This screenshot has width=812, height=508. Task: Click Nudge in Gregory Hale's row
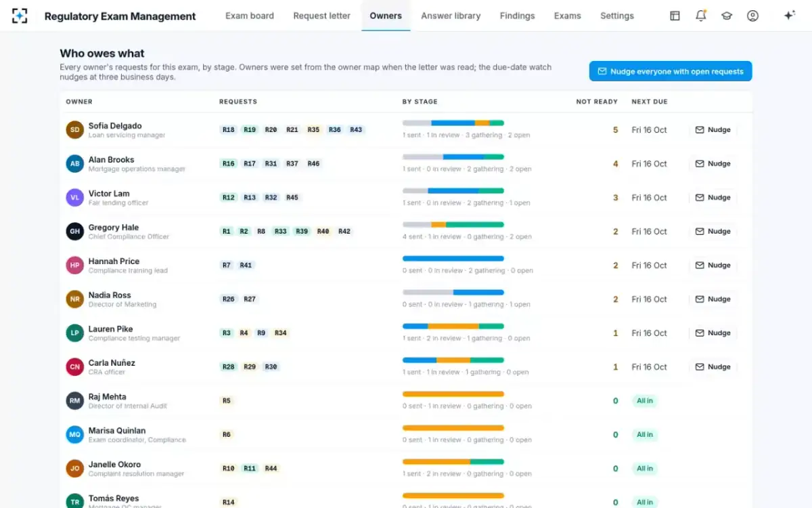click(x=713, y=232)
